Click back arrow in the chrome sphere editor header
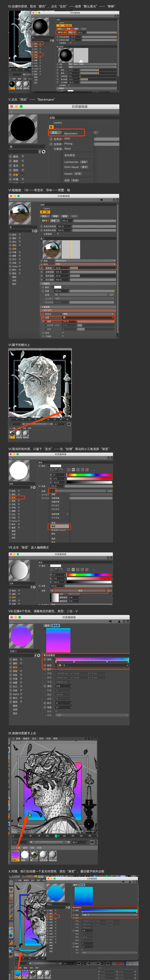 101,200
